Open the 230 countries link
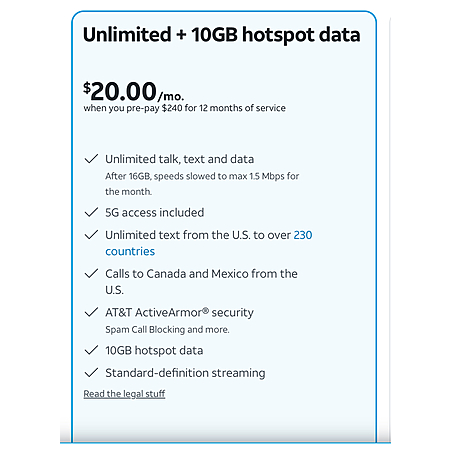Screen dimensions: 450x450 209,243
